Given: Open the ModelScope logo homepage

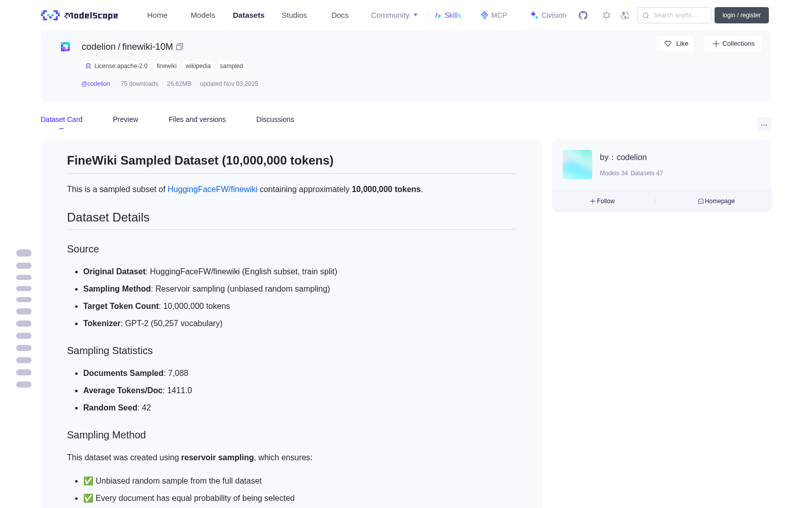Looking at the screenshot, I should [x=79, y=15].
